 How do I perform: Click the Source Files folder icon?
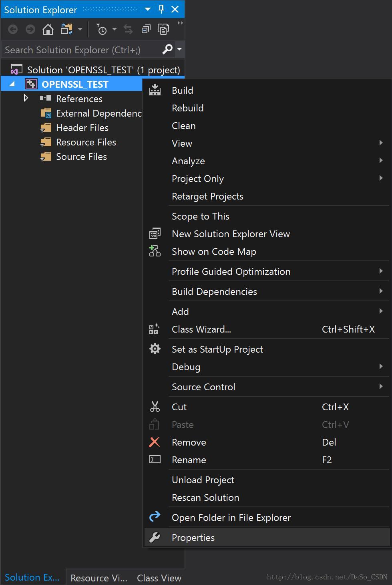coord(46,157)
